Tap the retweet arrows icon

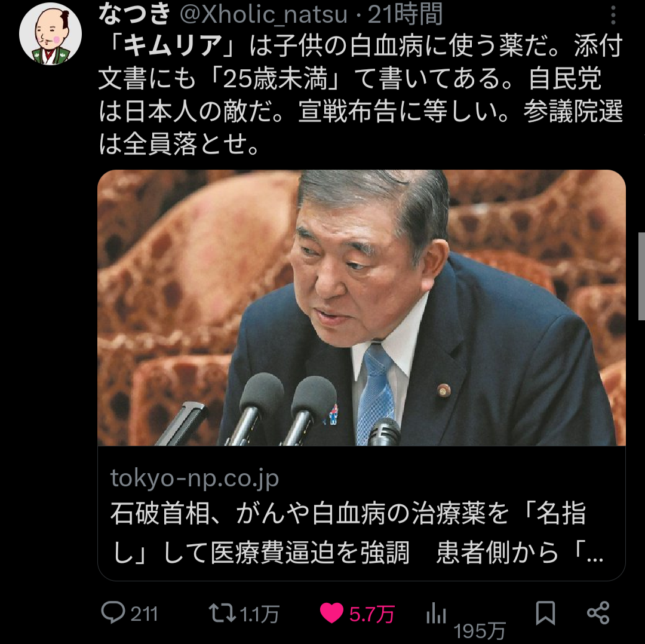tap(222, 612)
